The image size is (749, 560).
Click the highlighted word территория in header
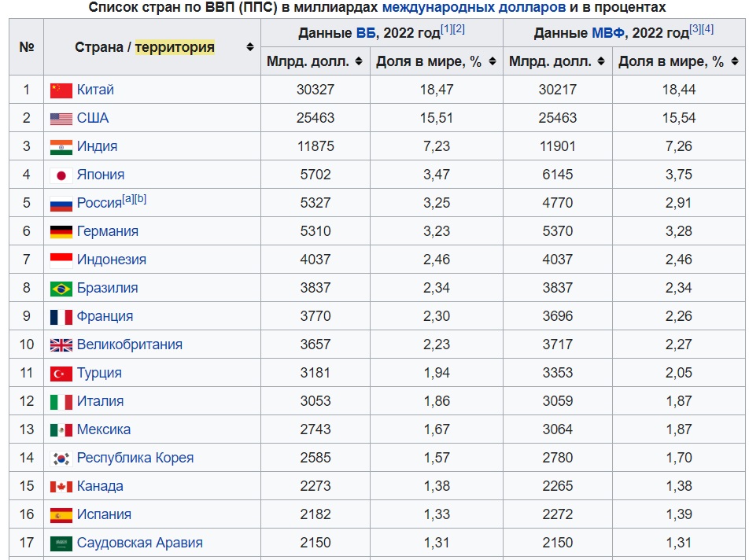175,47
